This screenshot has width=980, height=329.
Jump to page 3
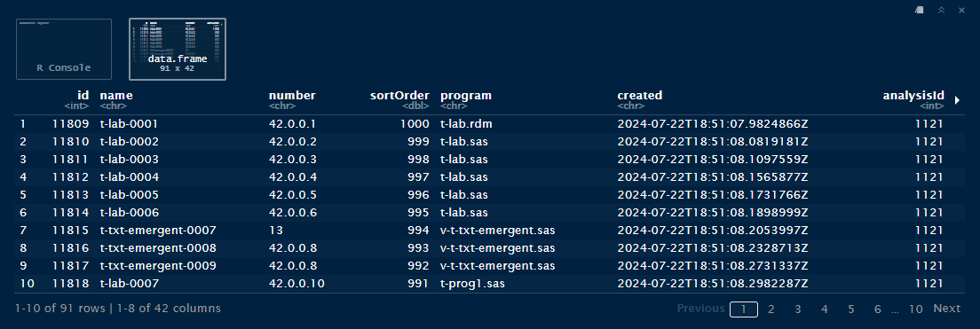point(798,309)
